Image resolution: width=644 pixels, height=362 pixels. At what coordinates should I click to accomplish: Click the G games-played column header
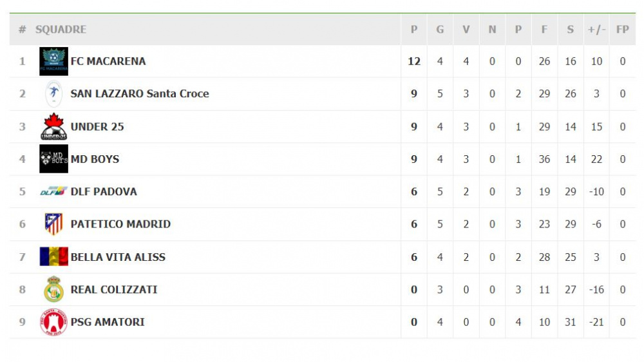pyautogui.click(x=440, y=30)
